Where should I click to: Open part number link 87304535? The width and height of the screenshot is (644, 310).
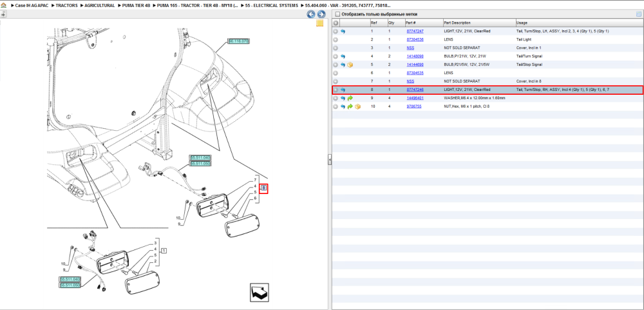pos(415,73)
